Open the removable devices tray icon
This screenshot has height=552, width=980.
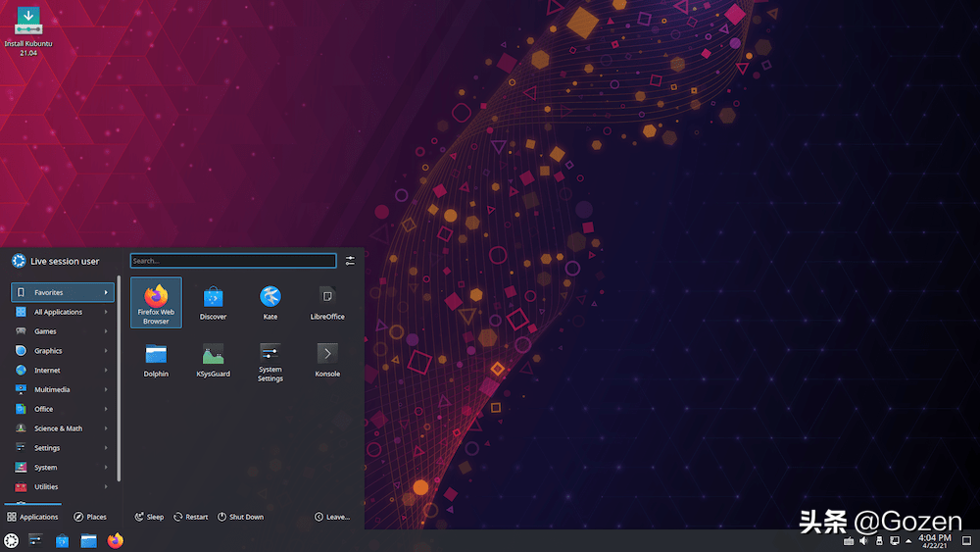pos(879,541)
